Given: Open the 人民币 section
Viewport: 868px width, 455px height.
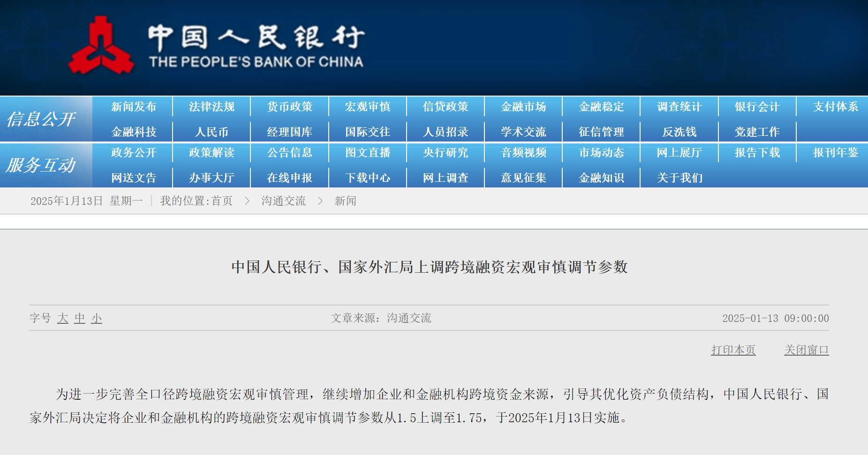Looking at the screenshot, I should coord(211,132).
